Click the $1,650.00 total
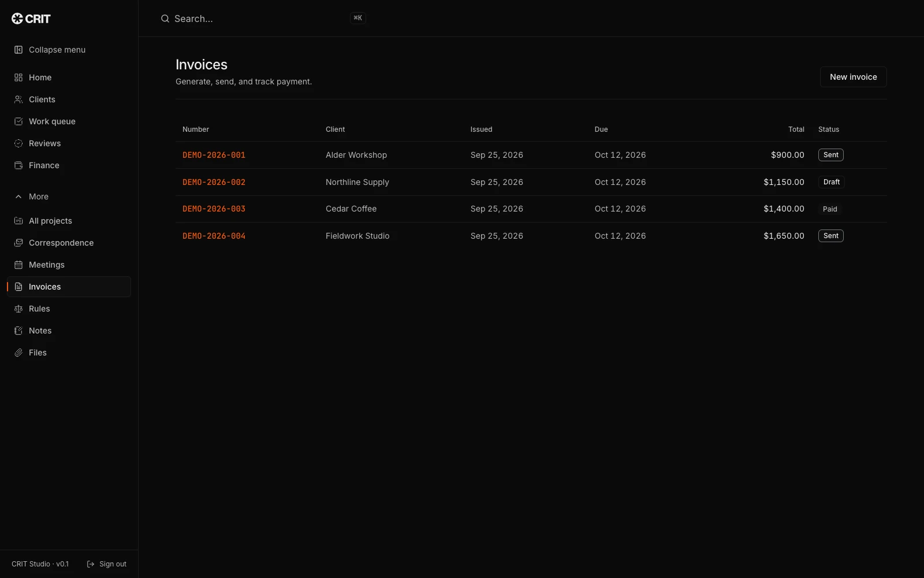Image resolution: width=924 pixels, height=578 pixels. tap(784, 236)
